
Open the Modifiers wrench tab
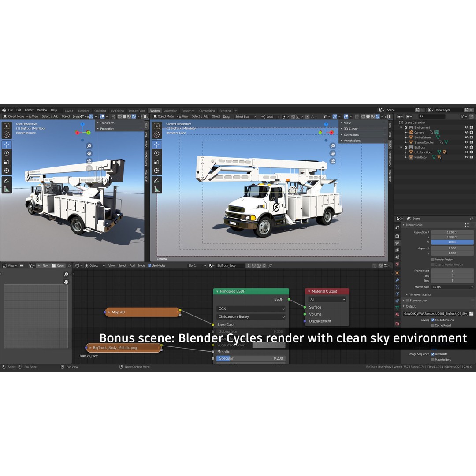398,280
